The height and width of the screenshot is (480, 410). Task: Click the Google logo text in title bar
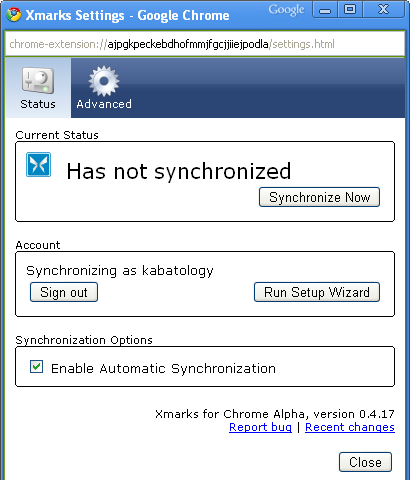click(x=286, y=10)
